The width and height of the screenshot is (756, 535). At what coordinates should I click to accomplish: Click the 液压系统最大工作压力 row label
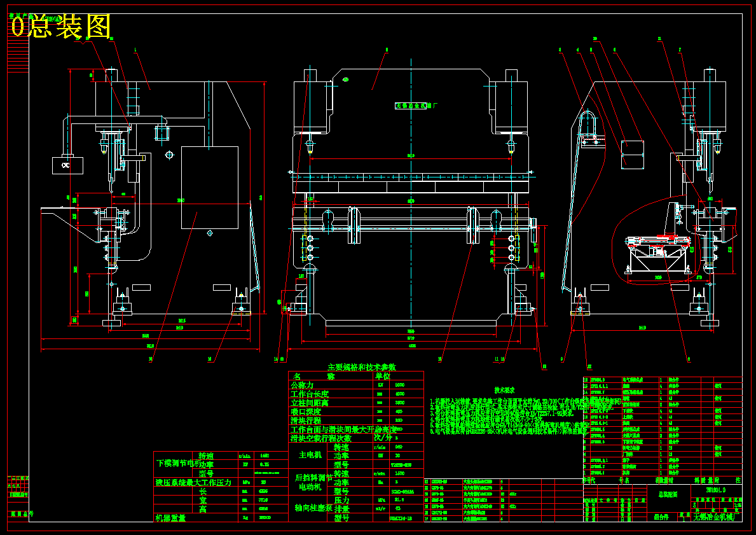coord(193,482)
